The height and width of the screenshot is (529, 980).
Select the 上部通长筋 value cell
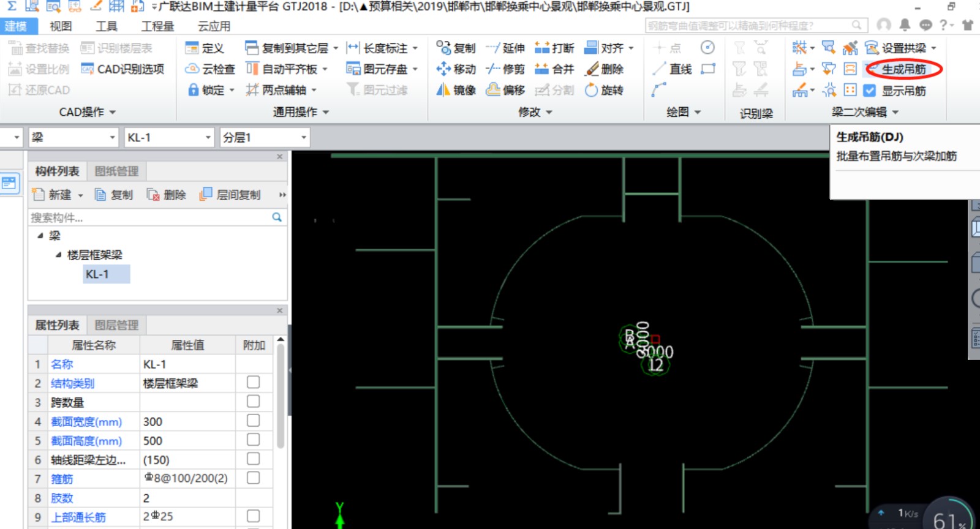point(187,517)
